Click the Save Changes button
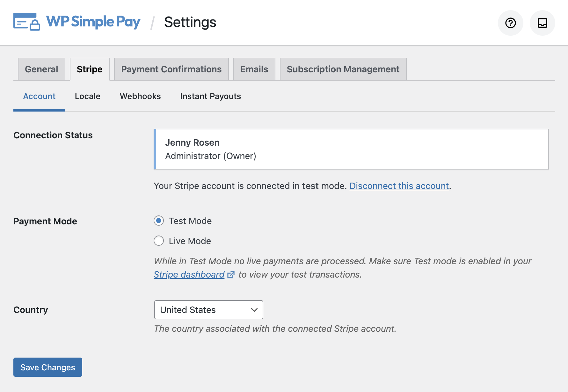The width and height of the screenshot is (568, 392). coord(48,367)
